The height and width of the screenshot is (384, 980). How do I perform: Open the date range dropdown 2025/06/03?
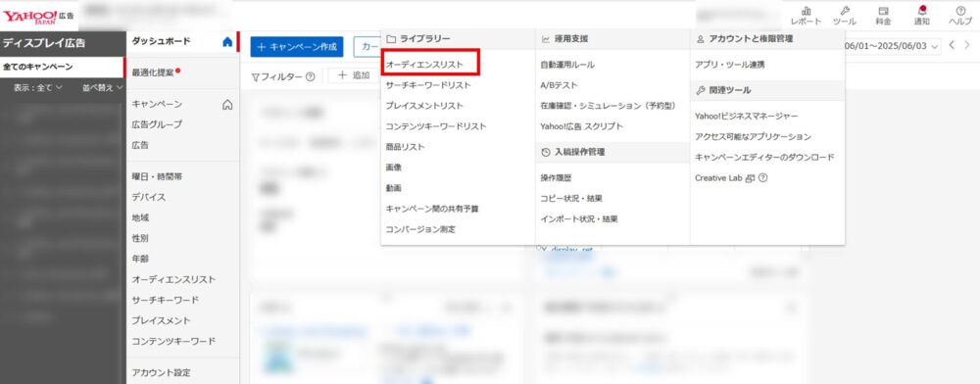[x=893, y=46]
